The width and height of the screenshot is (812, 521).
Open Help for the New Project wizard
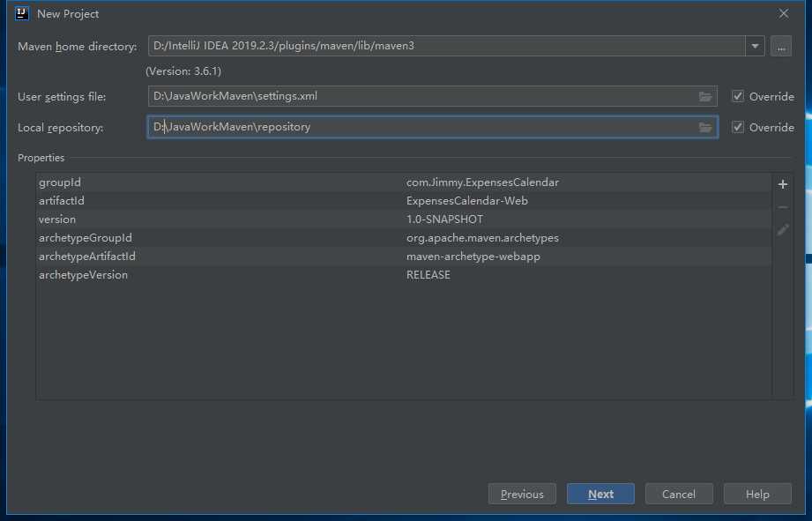click(x=757, y=494)
